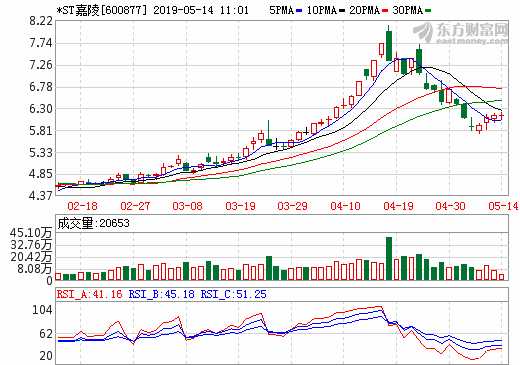Image resolution: width=520 pixels, height=365 pixels.
Task: Click the 成交量:20653 volume readout
Action: [x=93, y=223]
